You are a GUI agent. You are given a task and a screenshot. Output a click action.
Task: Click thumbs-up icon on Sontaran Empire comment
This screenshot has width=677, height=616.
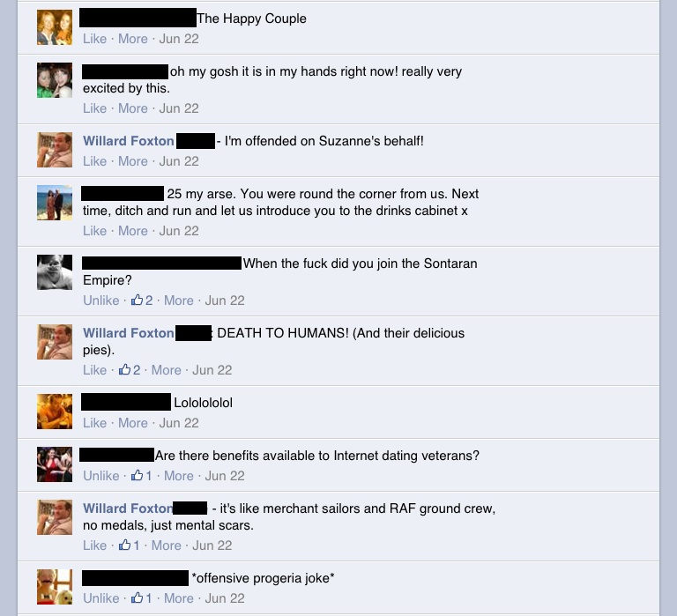tap(137, 300)
